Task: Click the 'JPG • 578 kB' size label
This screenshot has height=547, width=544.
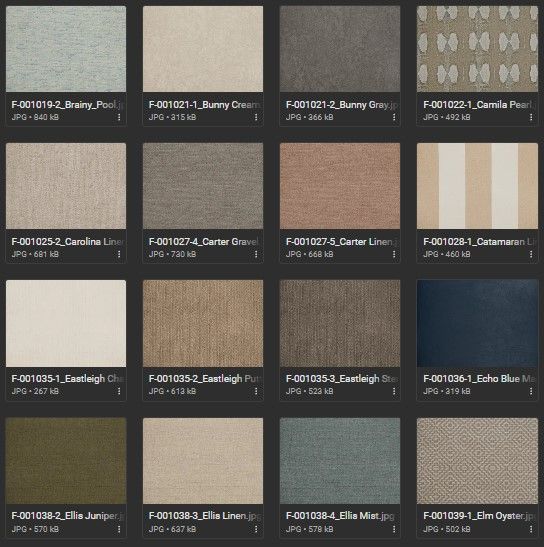Action: pyautogui.click(x=310, y=529)
